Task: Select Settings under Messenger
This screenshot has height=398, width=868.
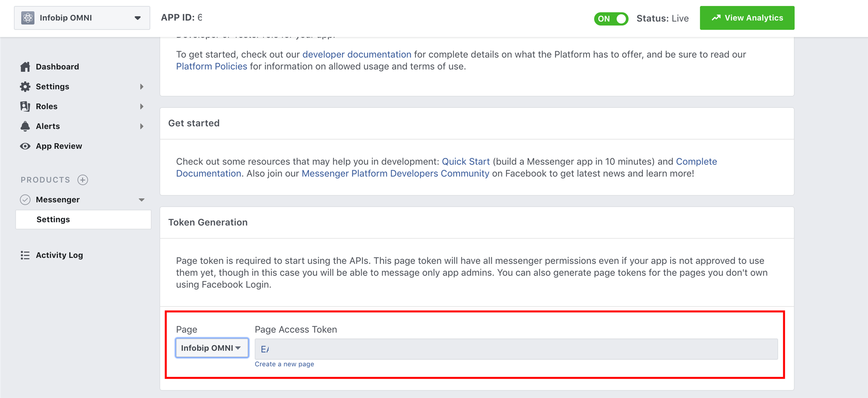Action: coord(53,219)
